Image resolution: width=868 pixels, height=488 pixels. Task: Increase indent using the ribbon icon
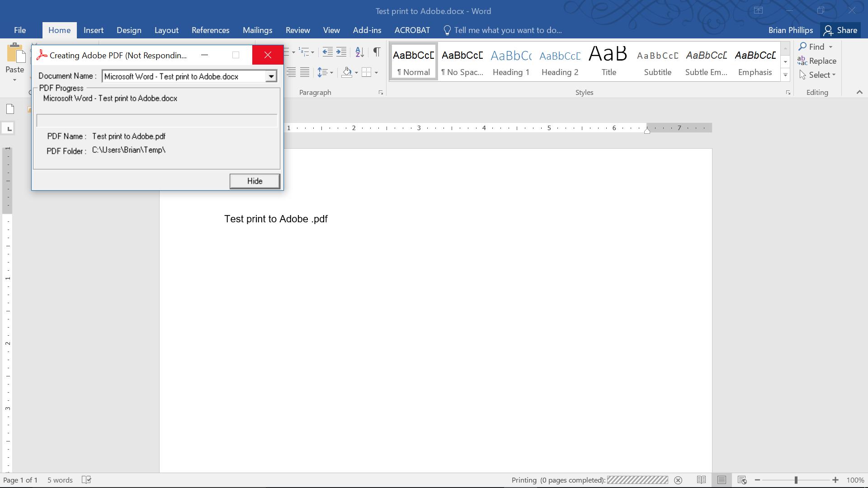click(x=341, y=52)
